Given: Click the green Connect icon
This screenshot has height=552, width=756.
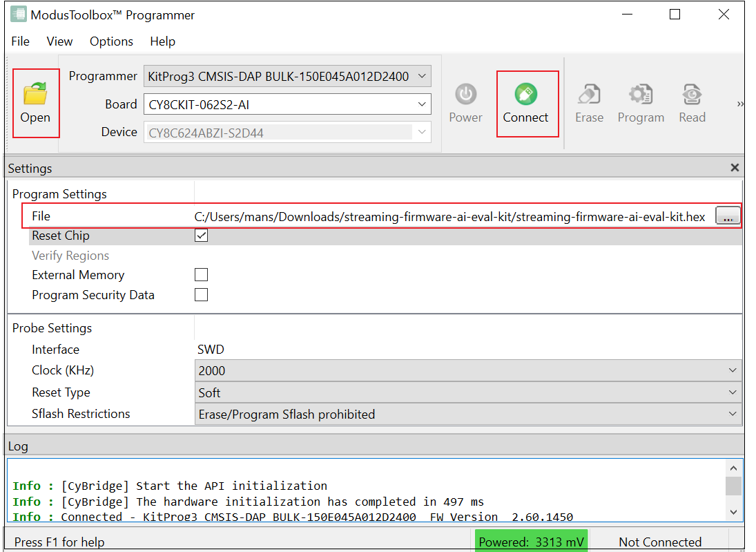Looking at the screenshot, I should click(x=525, y=94).
